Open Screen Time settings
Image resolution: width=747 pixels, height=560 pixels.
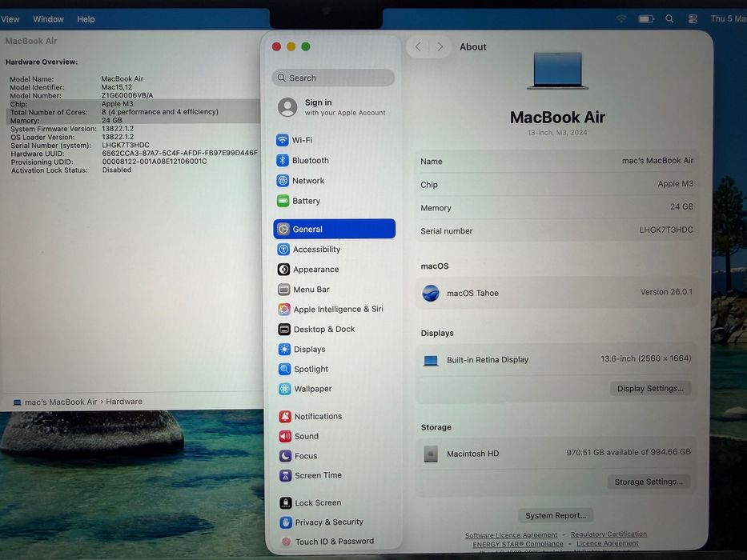(334, 475)
